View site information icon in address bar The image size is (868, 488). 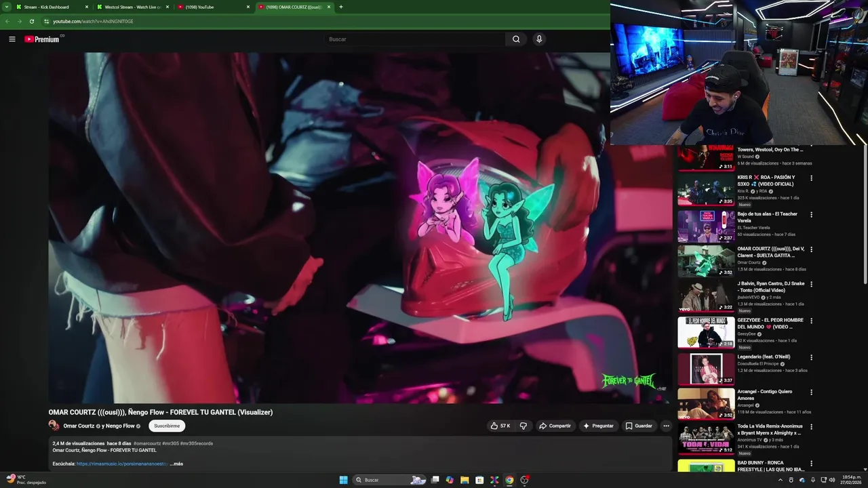tap(46, 21)
